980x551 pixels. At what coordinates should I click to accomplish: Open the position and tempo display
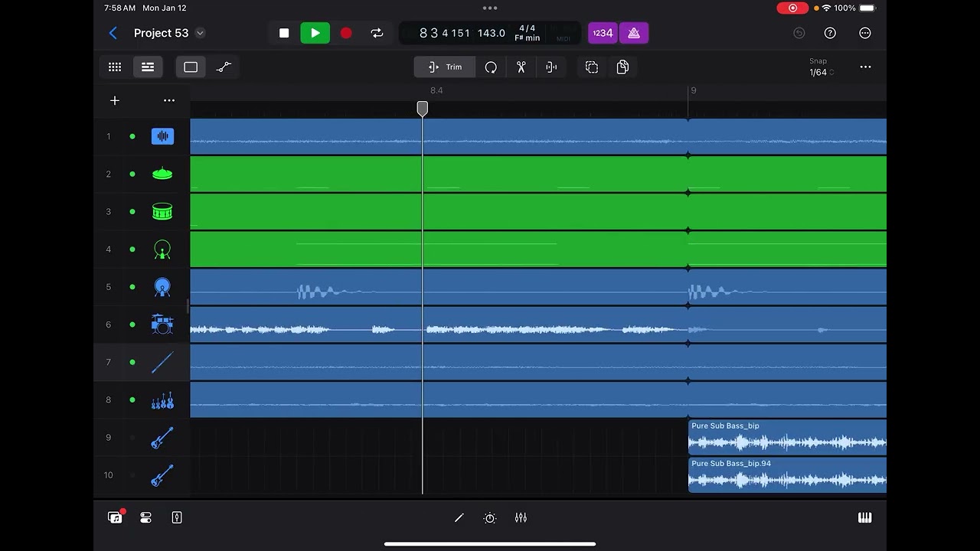(x=490, y=33)
